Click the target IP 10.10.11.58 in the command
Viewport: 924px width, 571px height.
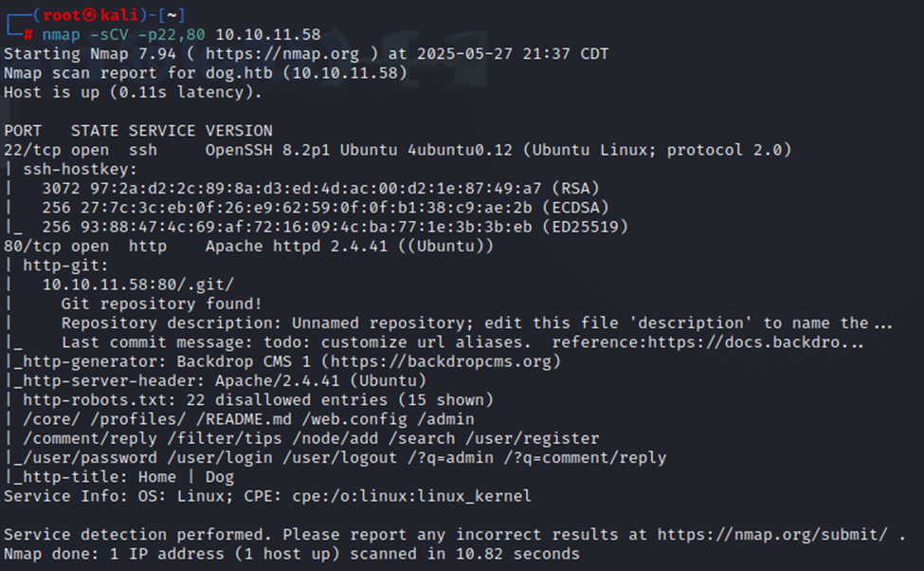coord(268,35)
